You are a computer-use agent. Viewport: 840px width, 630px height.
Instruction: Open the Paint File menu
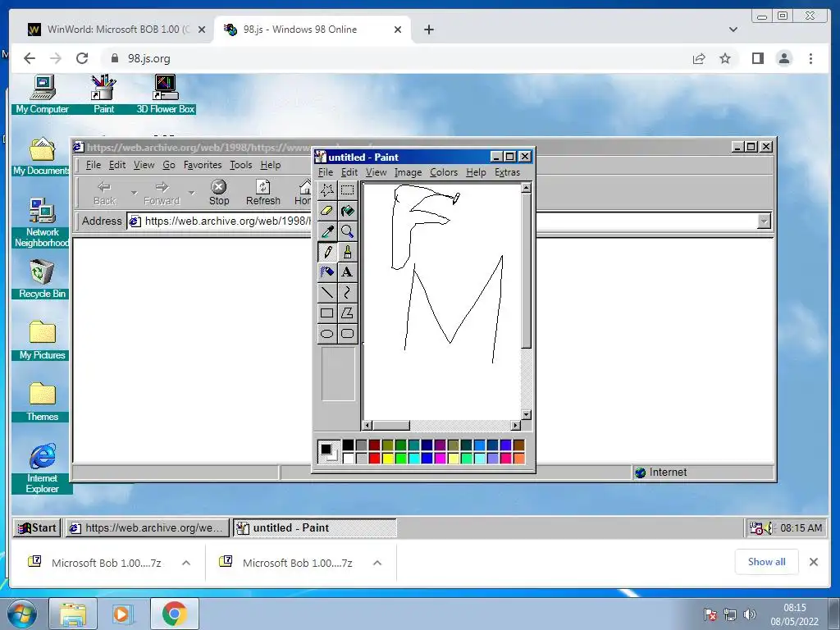325,172
